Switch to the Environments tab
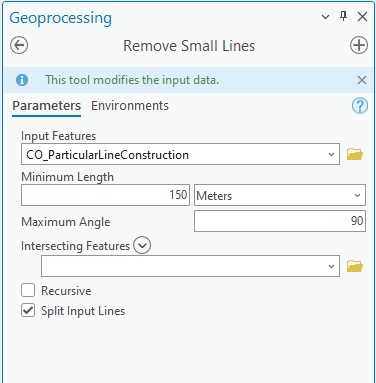The image size is (376, 383). [x=130, y=106]
